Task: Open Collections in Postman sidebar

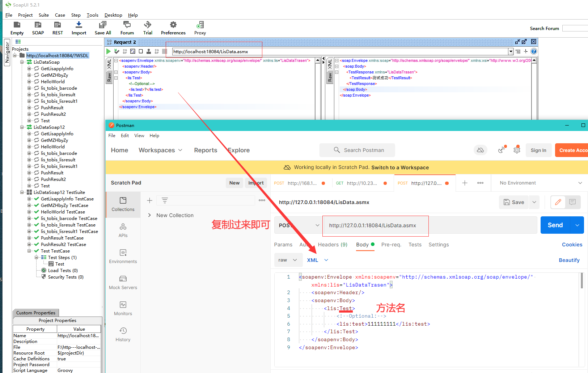Action: pos(123,204)
